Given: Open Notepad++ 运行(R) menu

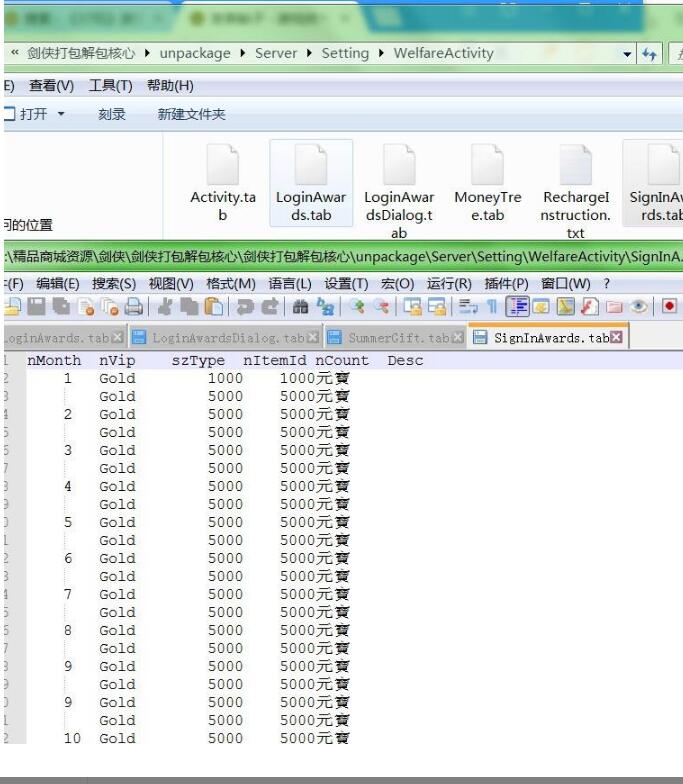Looking at the screenshot, I should (449, 284).
